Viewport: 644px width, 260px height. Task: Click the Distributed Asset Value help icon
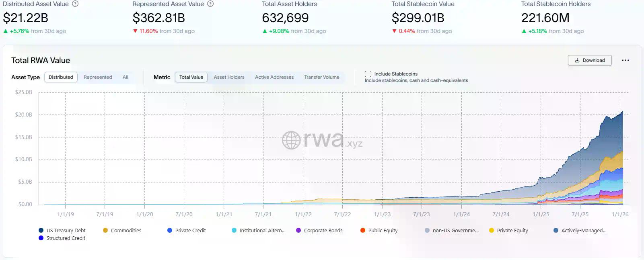point(75,4)
